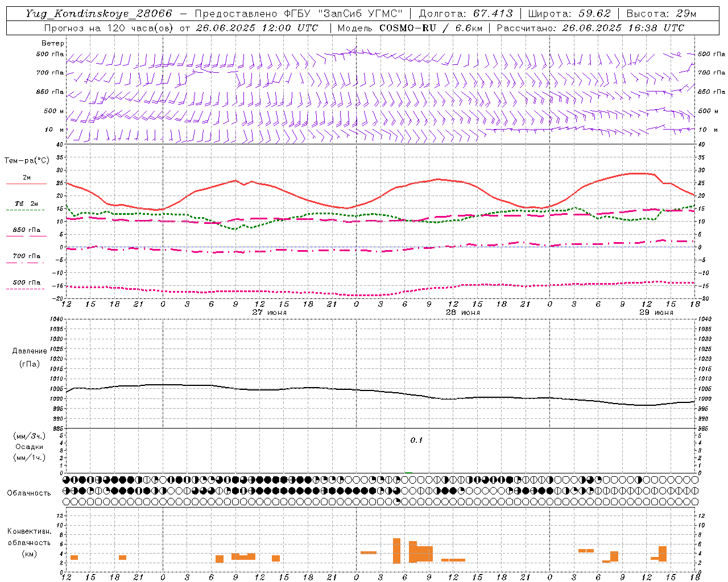Click the Td 2м dew point legend entry
The width and height of the screenshot is (728, 582).
[26, 203]
